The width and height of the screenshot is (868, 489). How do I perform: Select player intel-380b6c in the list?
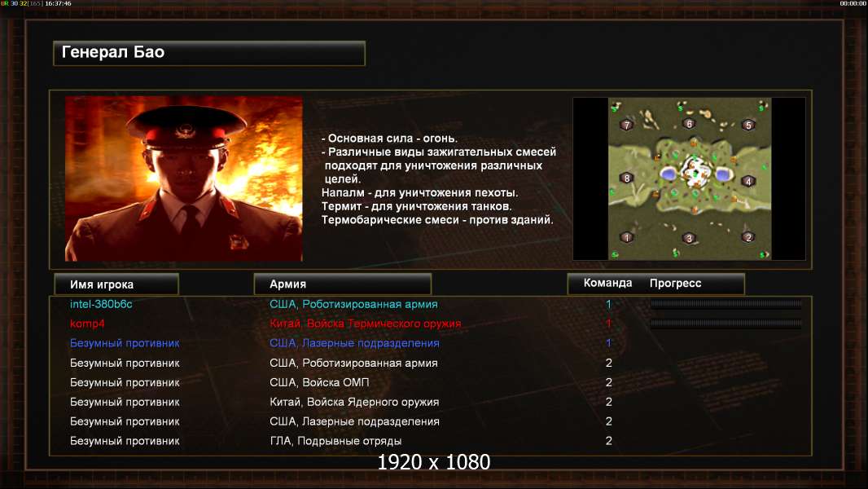pyautogui.click(x=101, y=304)
